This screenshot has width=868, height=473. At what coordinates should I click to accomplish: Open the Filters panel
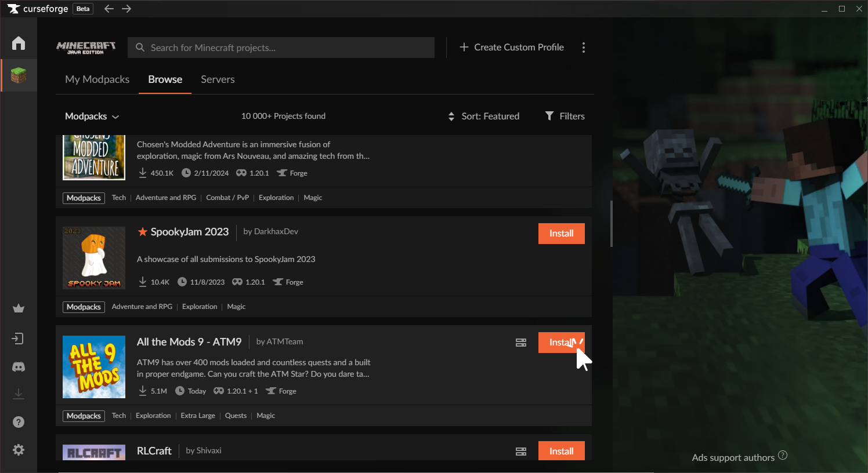point(565,116)
